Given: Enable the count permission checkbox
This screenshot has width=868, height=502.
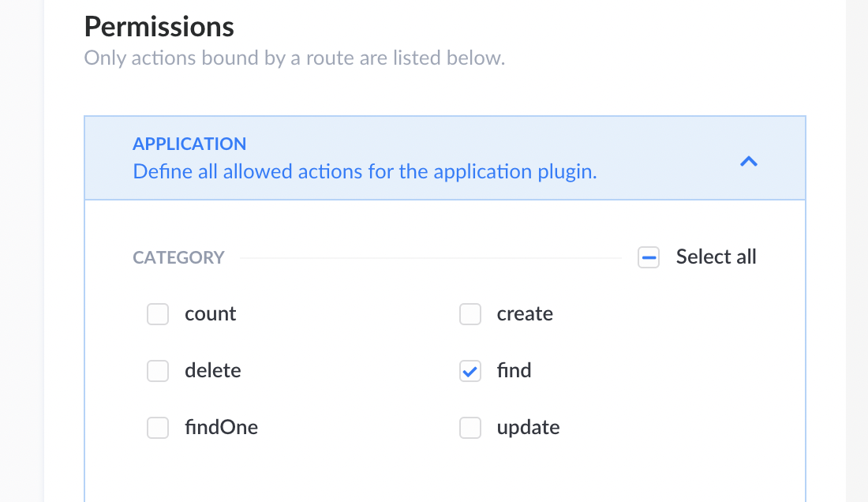Looking at the screenshot, I should tap(158, 314).
